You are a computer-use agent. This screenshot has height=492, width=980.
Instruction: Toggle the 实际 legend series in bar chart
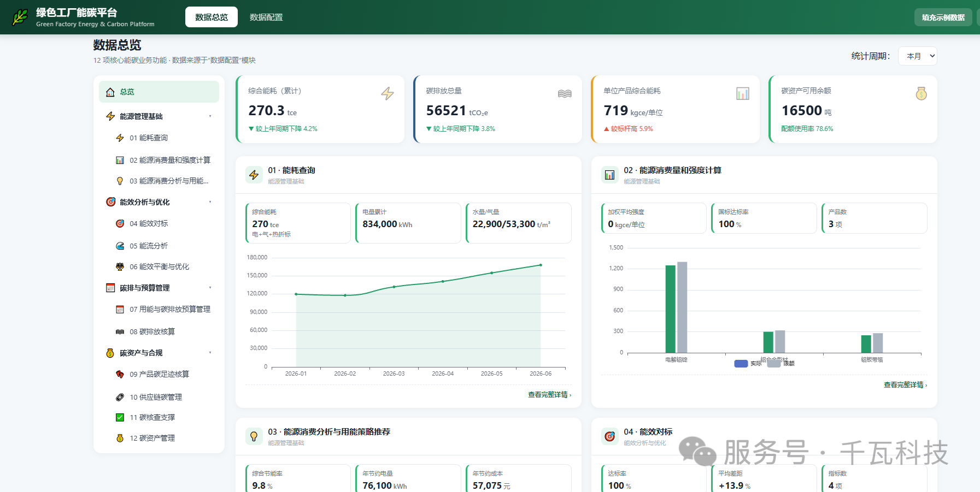pos(748,364)
